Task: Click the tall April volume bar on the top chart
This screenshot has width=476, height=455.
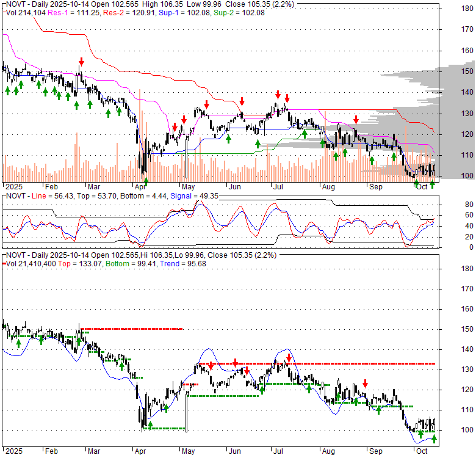Action: point(140,136)
